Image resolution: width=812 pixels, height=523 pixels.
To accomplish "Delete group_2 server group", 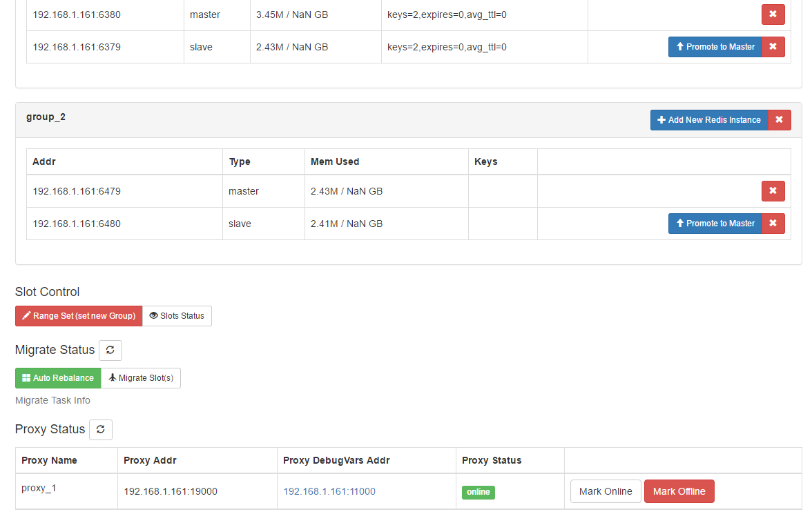I will tap(779, 120).
